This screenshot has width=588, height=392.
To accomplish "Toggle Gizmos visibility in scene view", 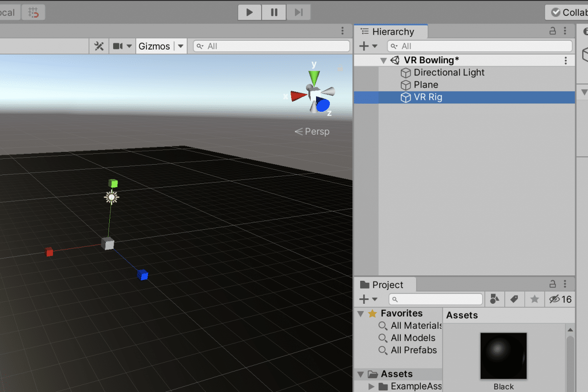I will click(x=154, y=46).
